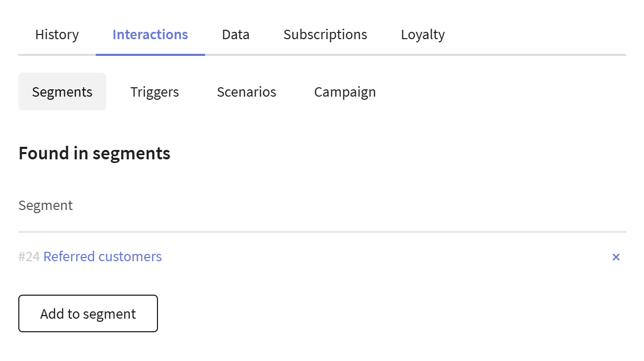Click the #24 segment ID
The height and width of the screenshot is (361, 644).
point(29,257)
